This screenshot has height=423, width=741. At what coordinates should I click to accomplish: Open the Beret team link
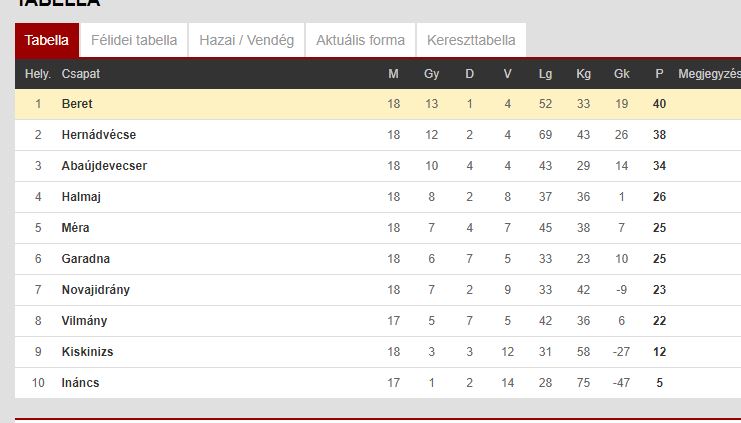click(77, 104)
